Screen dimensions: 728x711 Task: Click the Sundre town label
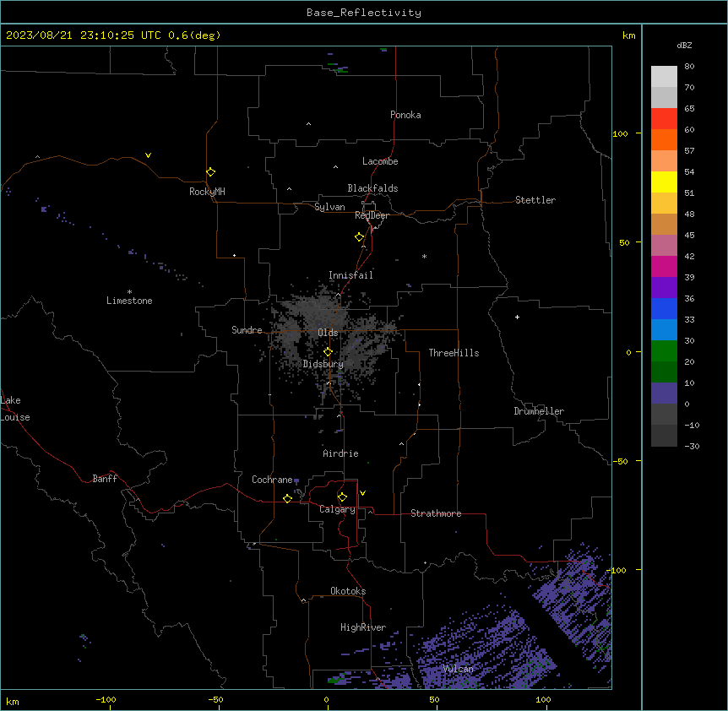(x=247, y=330)
